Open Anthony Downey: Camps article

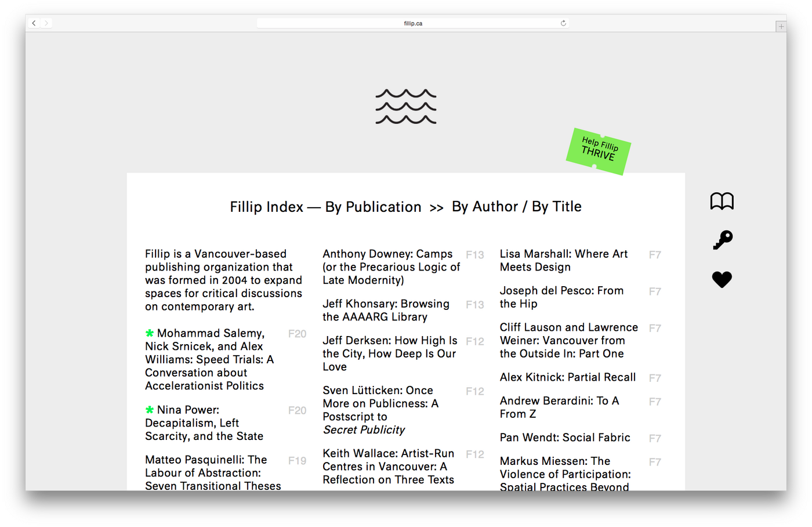point(391,267)
